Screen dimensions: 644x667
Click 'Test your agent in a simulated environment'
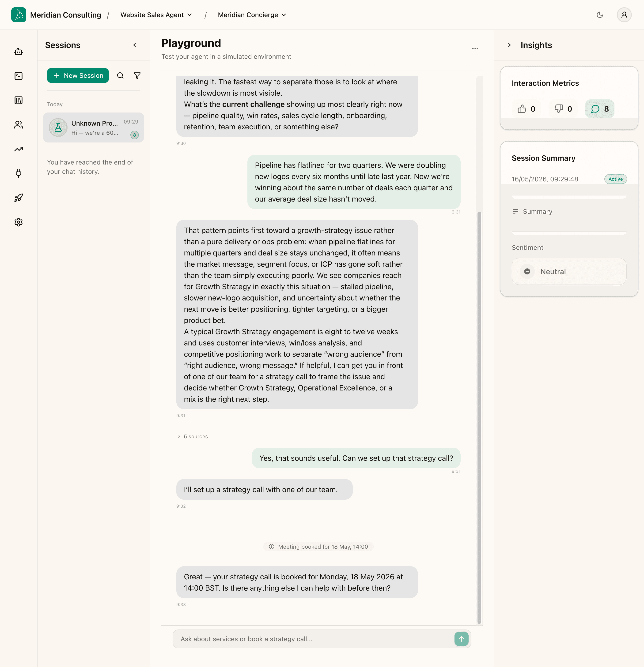[x=226, y=56]
